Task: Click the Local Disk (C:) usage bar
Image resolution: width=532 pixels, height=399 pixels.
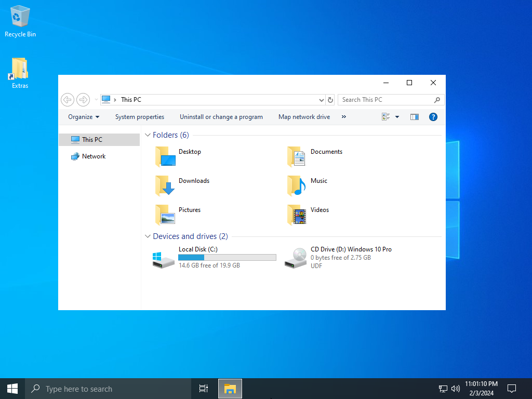Action: 227,258
